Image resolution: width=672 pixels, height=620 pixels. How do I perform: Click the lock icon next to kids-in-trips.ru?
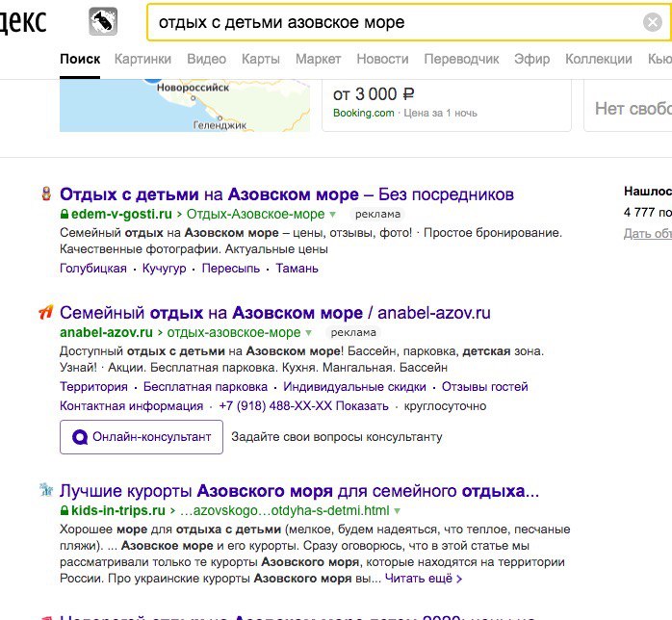(65, 510)
